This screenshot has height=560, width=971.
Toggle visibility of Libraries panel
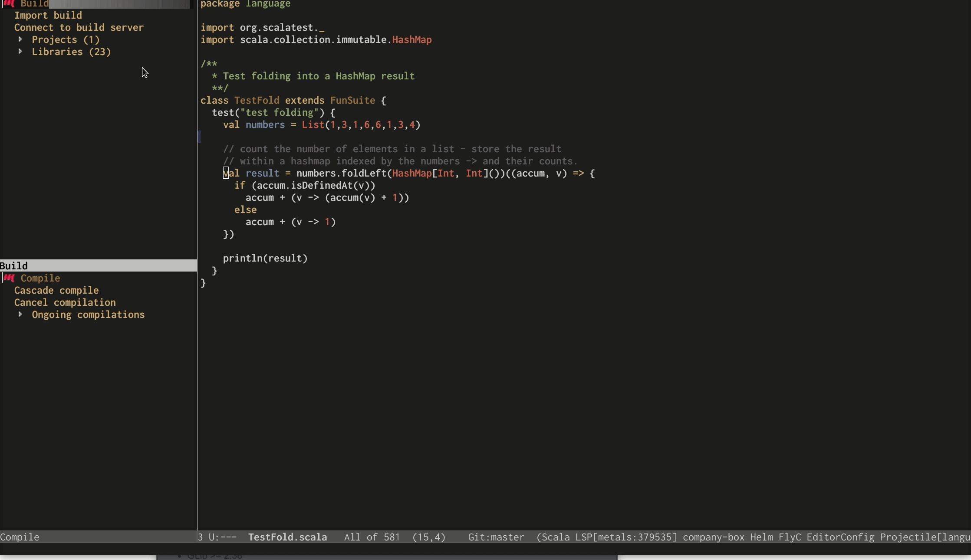20,51
